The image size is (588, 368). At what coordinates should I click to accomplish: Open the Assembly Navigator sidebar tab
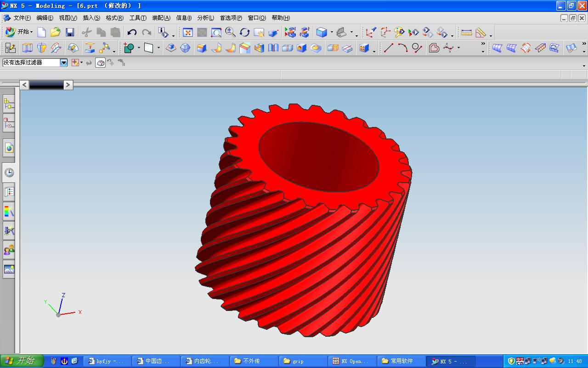pyautogui.click(x=9, y=103)
